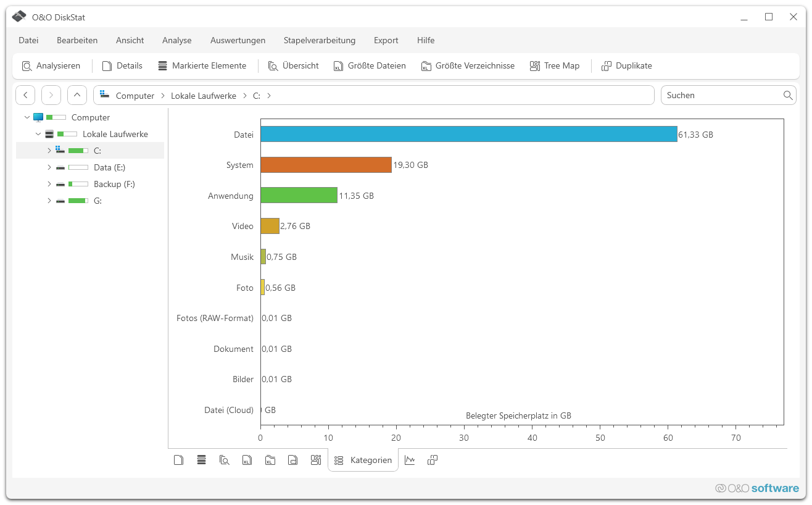Switch to the drive-page icon tab before Tree Map

(x=293, y=460)
